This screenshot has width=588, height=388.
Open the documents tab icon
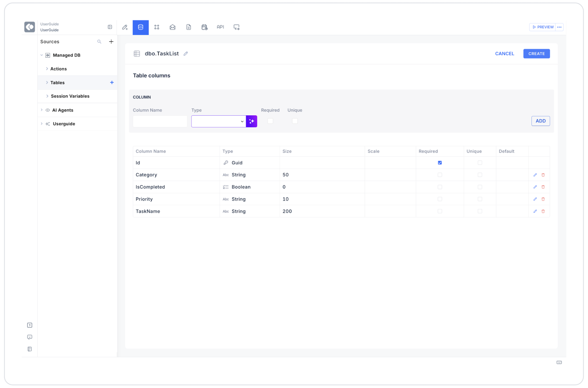pyautogui.click(x=189, y=27)
